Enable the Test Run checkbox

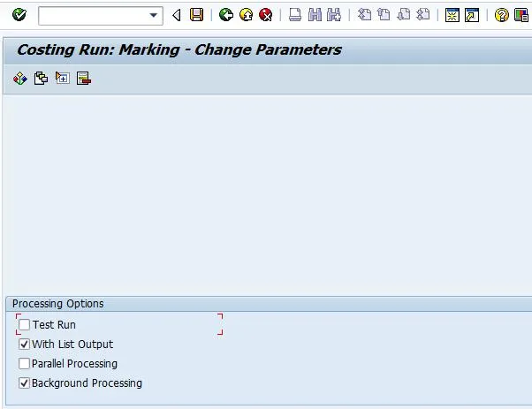tap(24, 324)
